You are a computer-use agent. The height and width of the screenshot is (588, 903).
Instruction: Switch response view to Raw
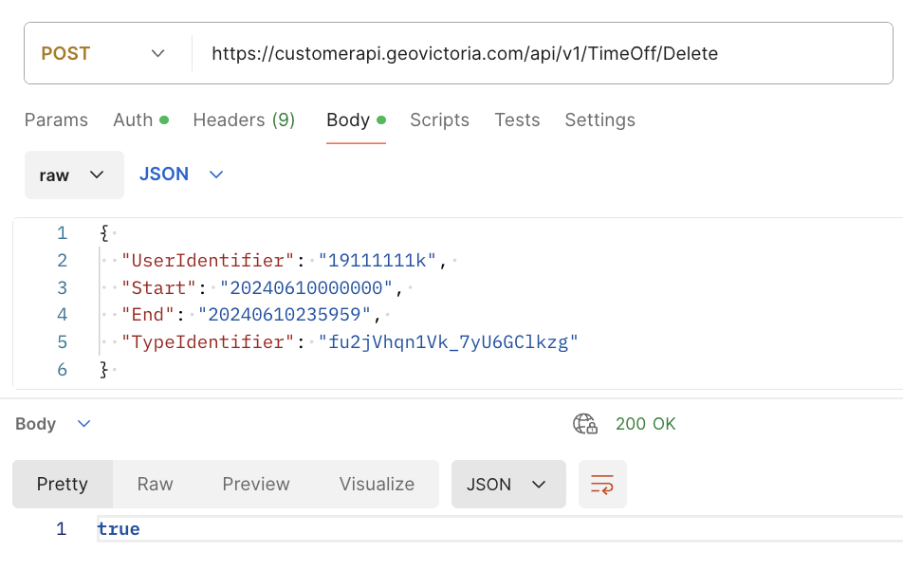[155, 485]
